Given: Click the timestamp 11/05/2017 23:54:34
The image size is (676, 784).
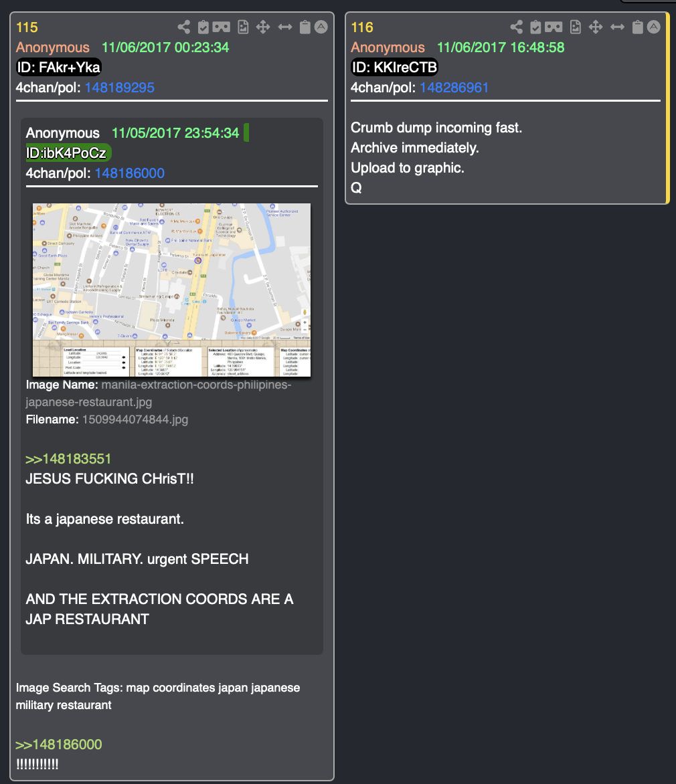Looking at the screenshot, I should (x=175, y=133).
